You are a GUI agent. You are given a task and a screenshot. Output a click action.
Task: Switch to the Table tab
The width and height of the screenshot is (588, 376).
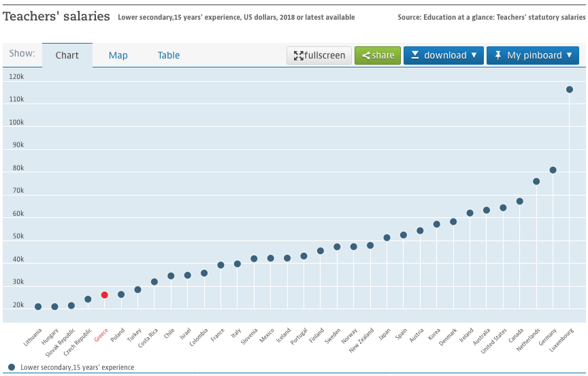pos(169,55)
